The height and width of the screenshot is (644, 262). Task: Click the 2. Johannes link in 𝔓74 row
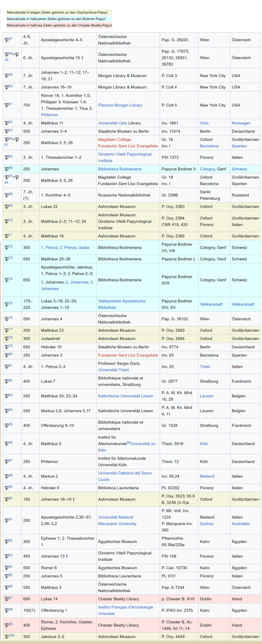pyautogui.click(x=77, y=282)
